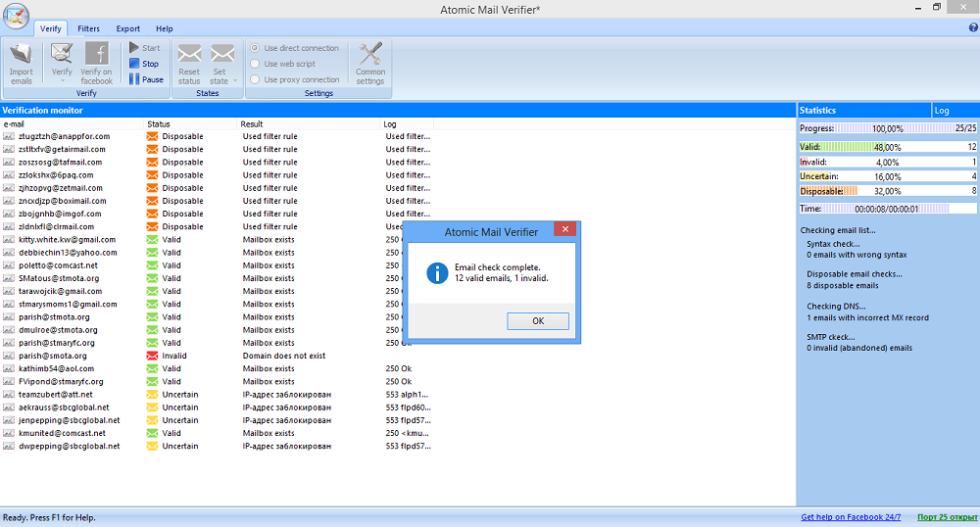This screenshot has width=980, height=527.
Task: Click row icon beside debbiechin13@yahoo.com
Action: (9, 253)
